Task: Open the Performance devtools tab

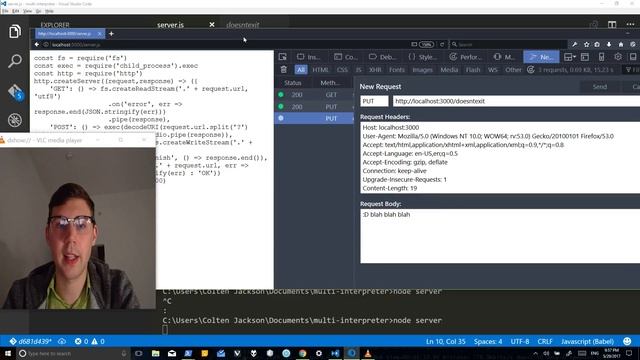Action: (x=466, y=57)
